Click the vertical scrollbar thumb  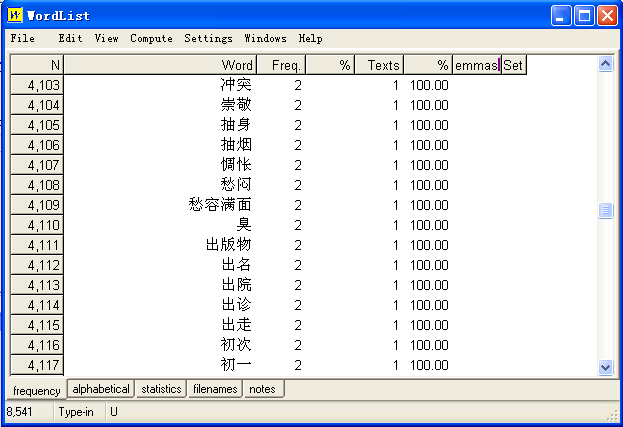[x=604, y=210]
